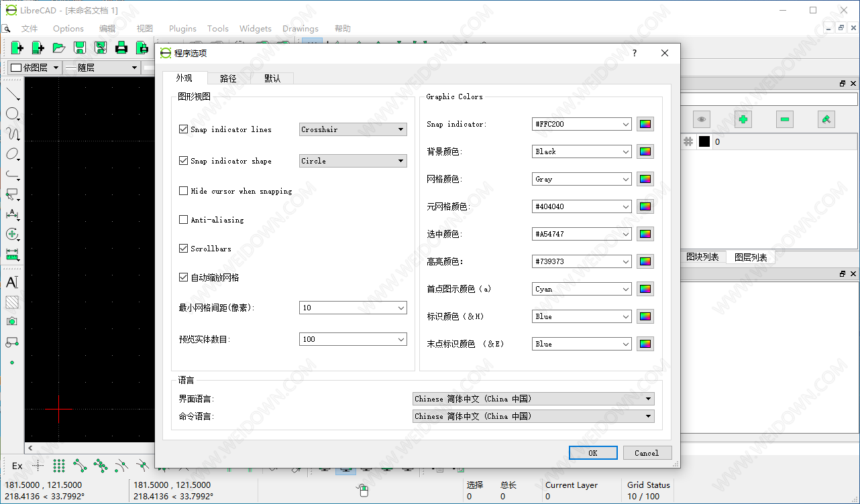The height and width of the screenshot is (504, 860).
Task: Click the OK button
Action: 593,453
